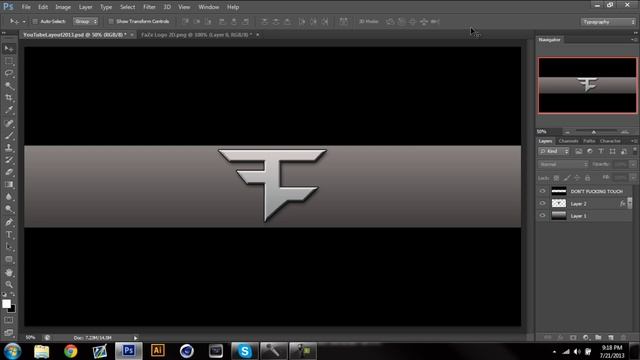
Task: Toggle lock image pixels brush icon
Action: pyautogui.click(x=567, y=178)
